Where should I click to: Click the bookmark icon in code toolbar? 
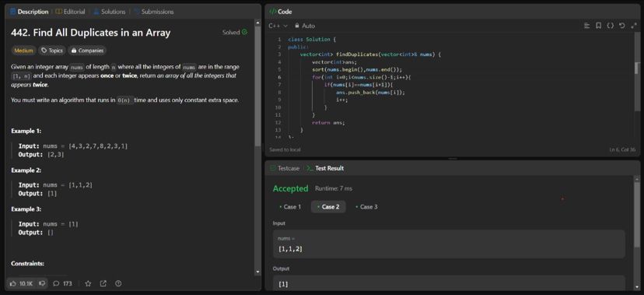pos(598,26)
